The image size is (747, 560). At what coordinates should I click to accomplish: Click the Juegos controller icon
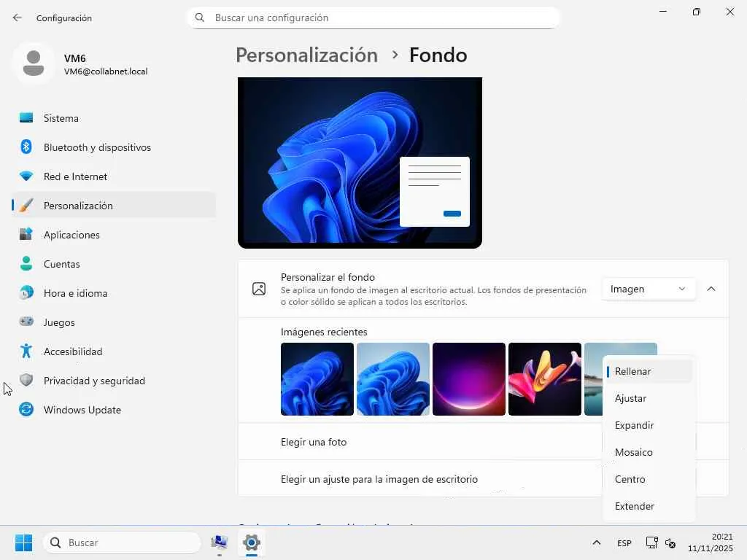coord(26,322)
